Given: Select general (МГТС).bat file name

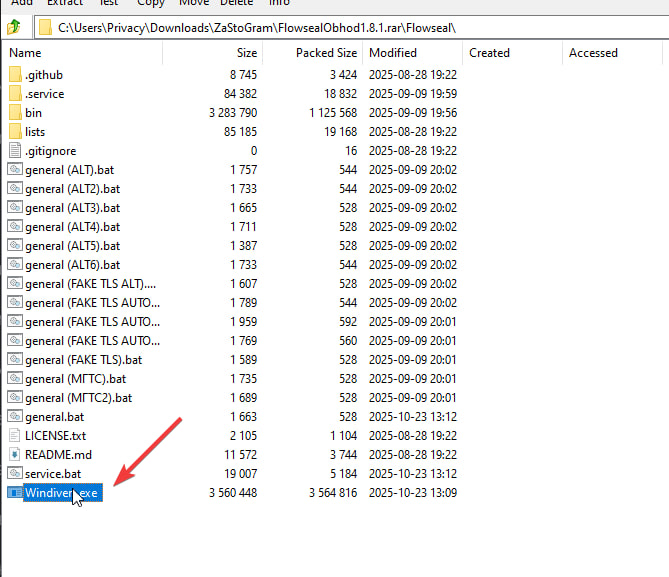Looking at the screenshot, I should point(76,379).
